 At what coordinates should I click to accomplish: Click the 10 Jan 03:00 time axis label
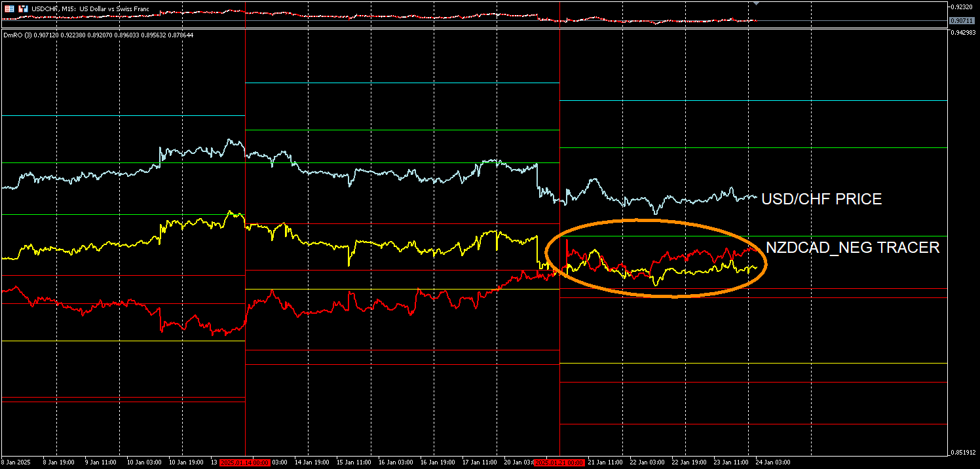coord(143,462)
